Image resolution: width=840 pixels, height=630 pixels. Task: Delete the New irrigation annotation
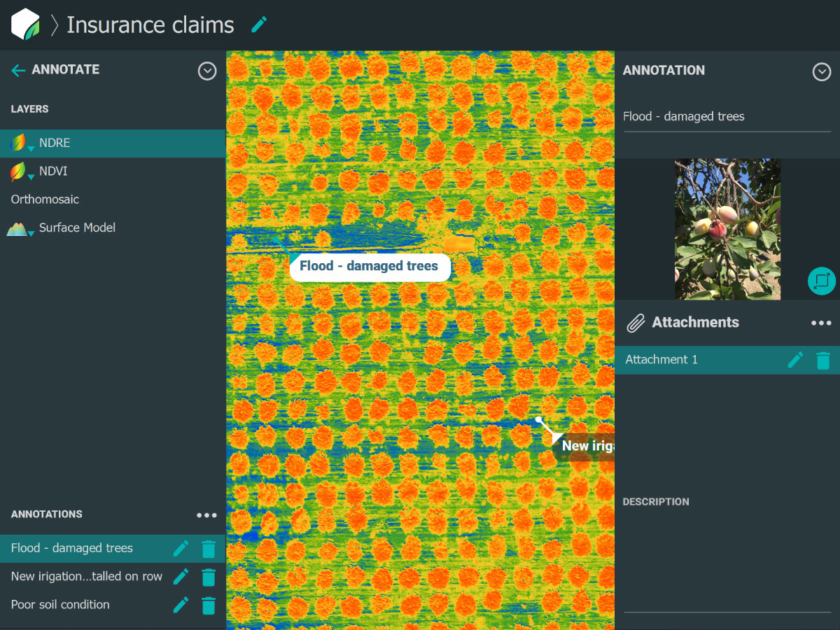coord(209,577)
